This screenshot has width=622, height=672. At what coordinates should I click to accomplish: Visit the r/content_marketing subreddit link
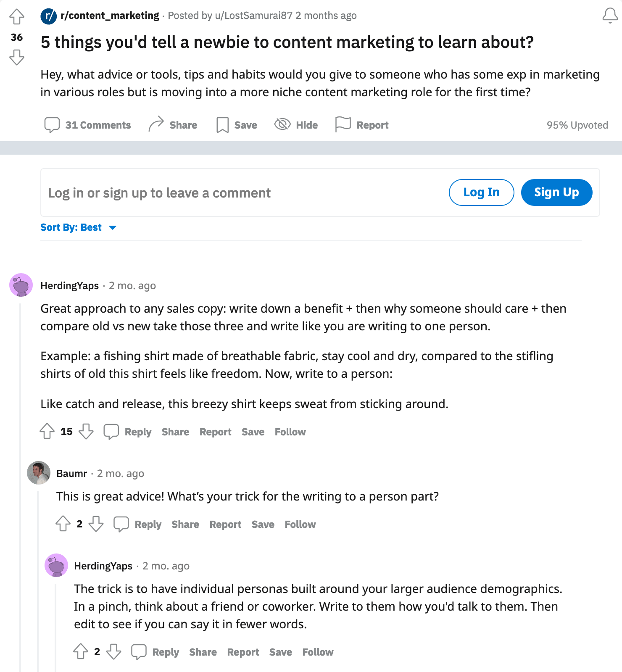[109, 15]
